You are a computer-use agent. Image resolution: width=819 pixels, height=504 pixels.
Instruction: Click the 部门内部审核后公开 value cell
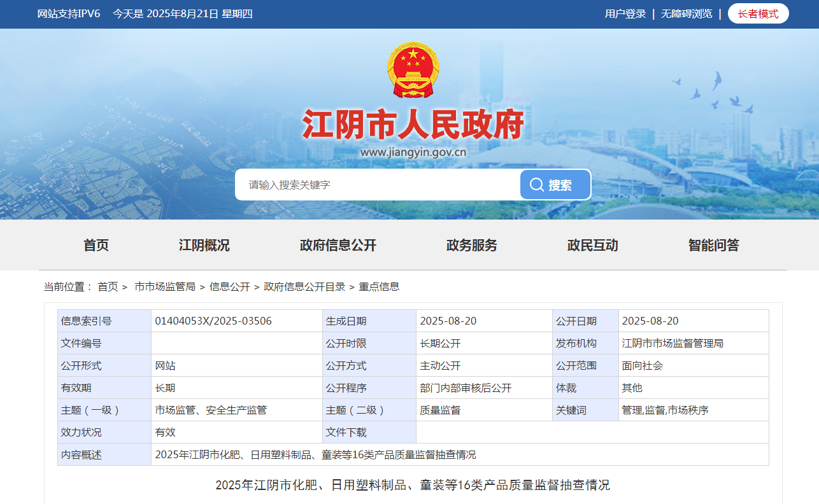pyautogui.click(x=484, y=388)
